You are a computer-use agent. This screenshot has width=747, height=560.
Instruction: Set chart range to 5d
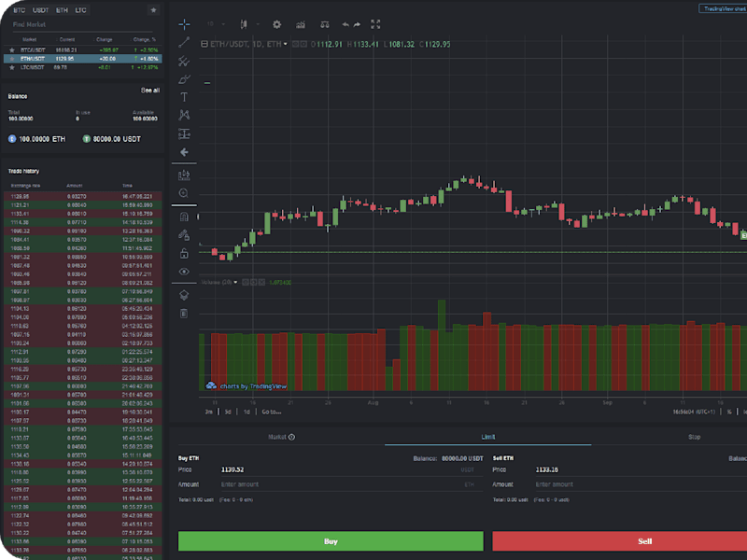tap(228, 412)
